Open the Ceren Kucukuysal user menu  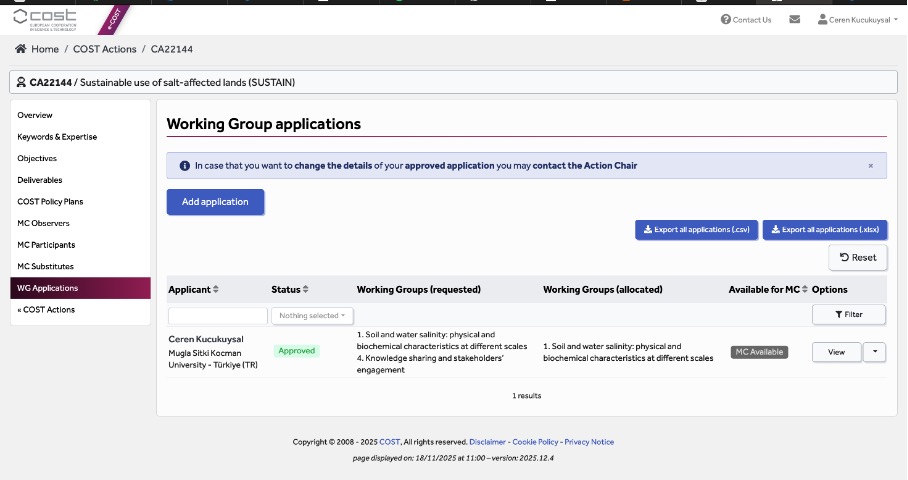[858, 19]
